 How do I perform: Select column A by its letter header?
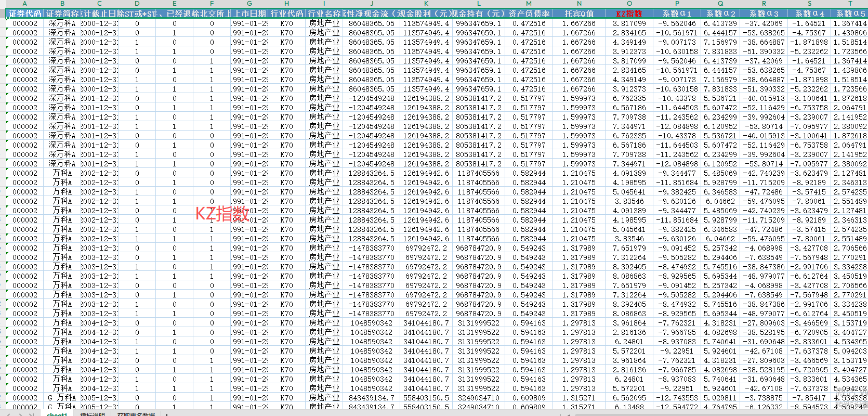pyautogui.click(x=24, y=4)
